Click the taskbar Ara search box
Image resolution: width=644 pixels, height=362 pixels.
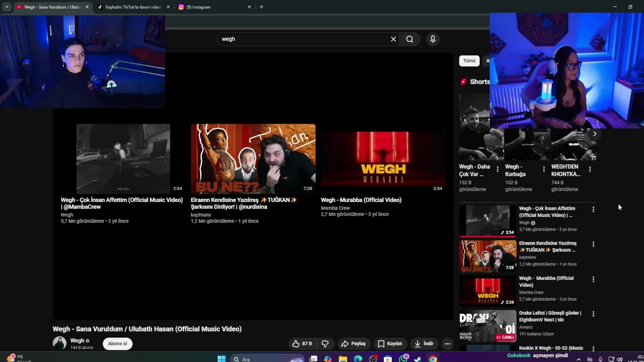268,359
